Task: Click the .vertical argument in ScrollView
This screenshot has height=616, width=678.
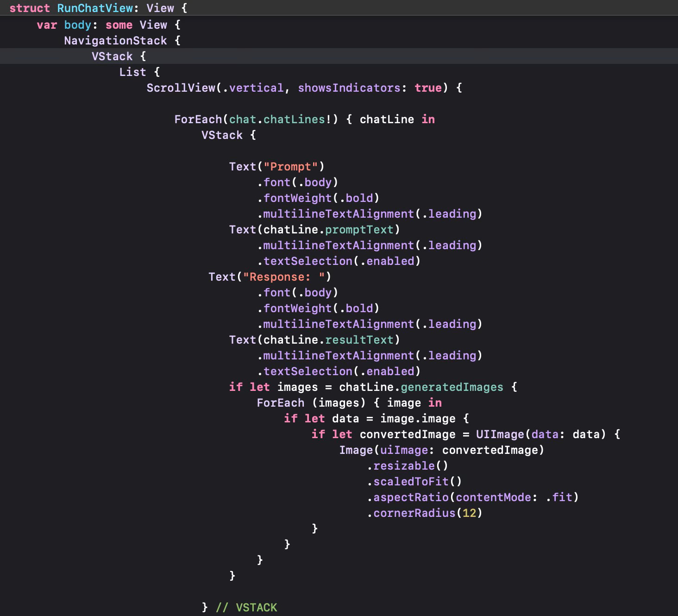Action: click(253, 88)
